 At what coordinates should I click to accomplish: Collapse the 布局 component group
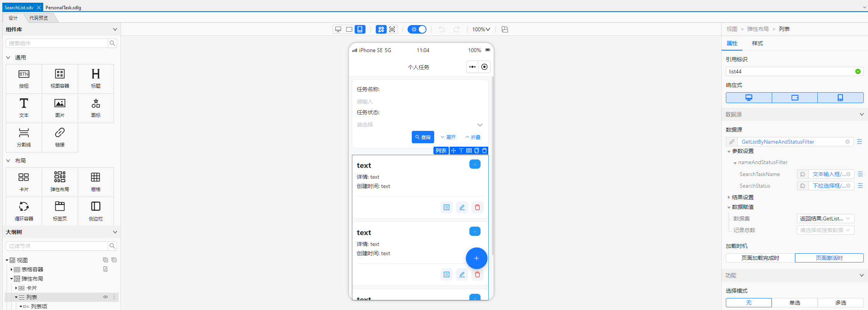click(x=8, y=161)
